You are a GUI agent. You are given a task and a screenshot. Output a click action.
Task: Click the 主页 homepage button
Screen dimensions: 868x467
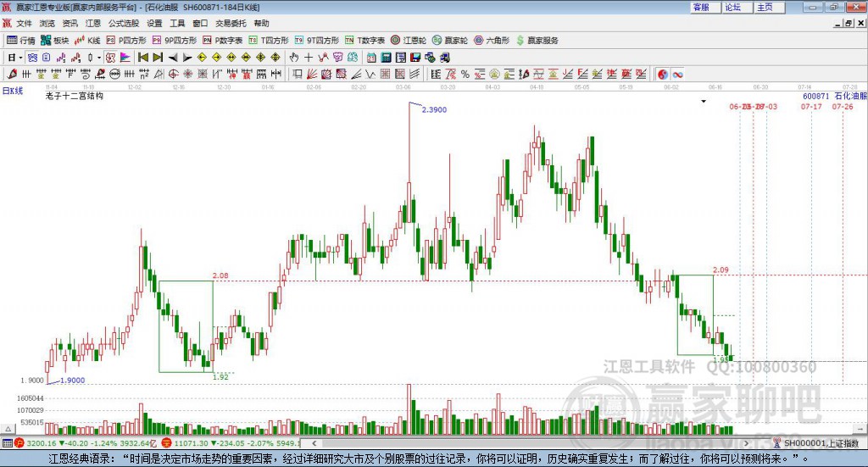pos(769,7)
